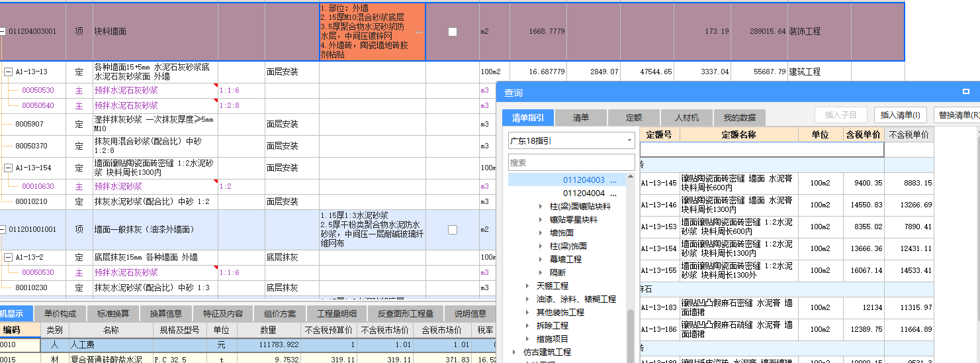Click the 插入子目 button

(840, 115)
